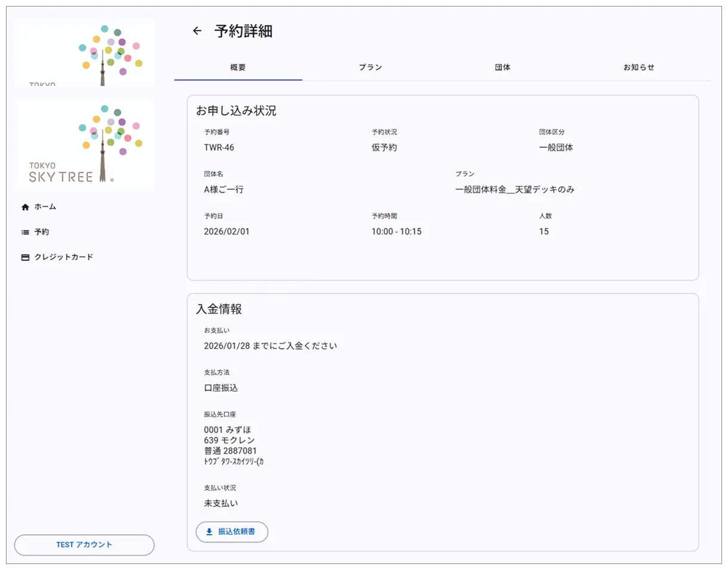Open the 団体 tab
This screenshot has width=728, height=570.
click(502, 67)
